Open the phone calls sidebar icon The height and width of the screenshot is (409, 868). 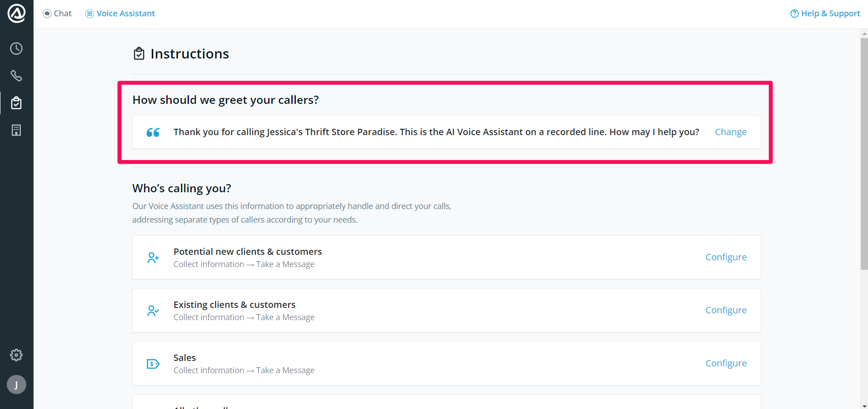pos(16,76)
